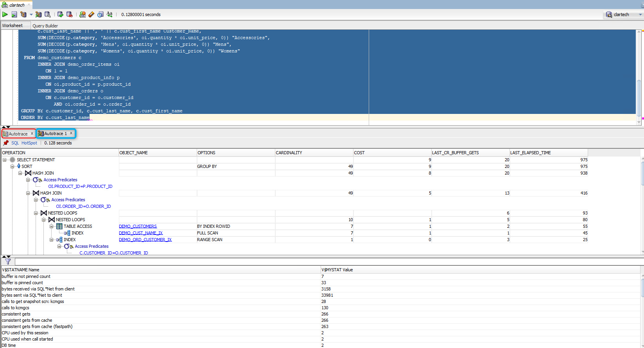This screenshot has height=348, width=644.
Task: Click the OBJECT_NAME column header
Action: (158, 153)
